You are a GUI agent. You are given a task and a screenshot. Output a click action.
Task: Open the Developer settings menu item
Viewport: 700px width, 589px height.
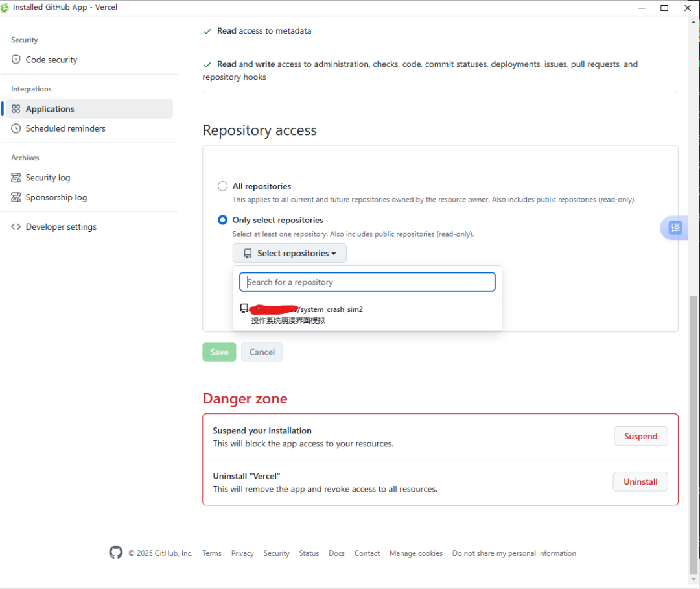61,227
